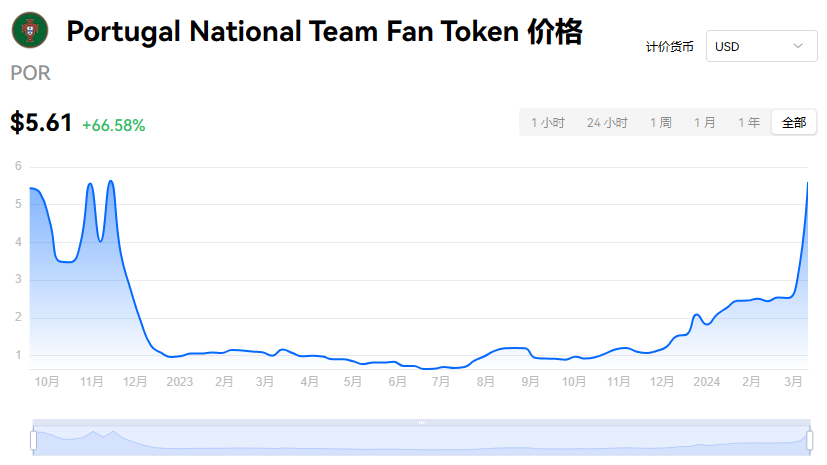
Task: Click the +66.58% change indicator
Action: pyautogui.click(x=113, y=125)
